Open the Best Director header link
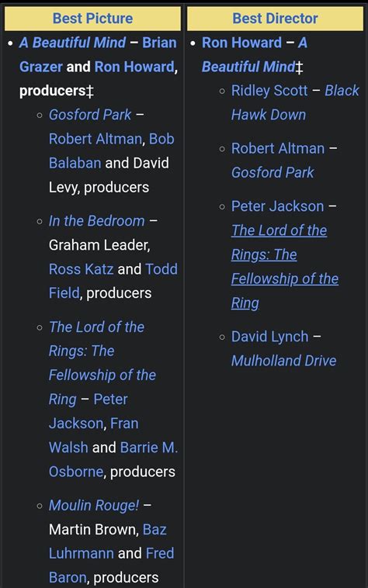The height and width of the screenshot is (588, 368). click(x=275, y=19)
